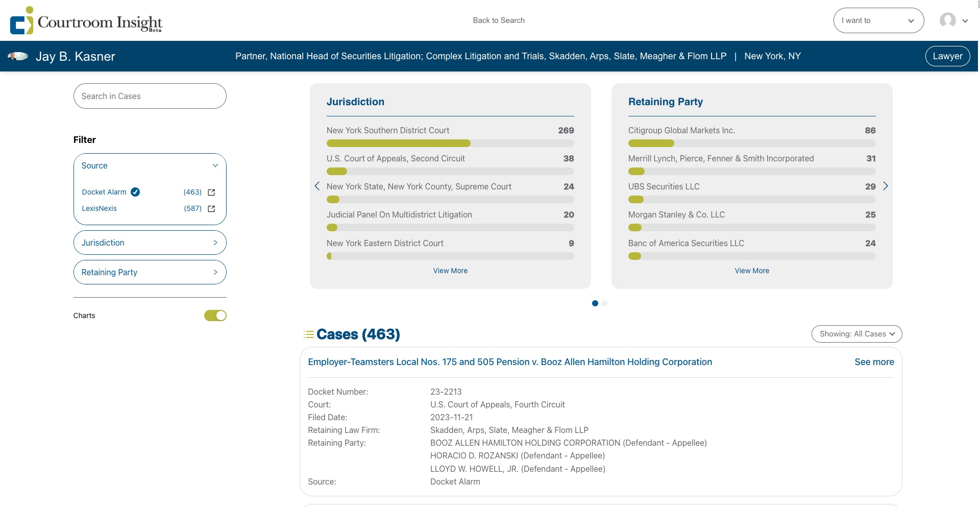Go to next chart with right arrow
The width and height of the screenshot is (980, 507).
click(x=886, y=186)
